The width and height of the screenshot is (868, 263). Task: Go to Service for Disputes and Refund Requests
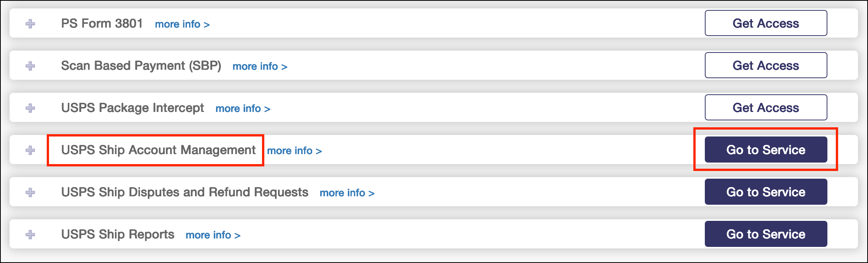[x=765, y=192]
